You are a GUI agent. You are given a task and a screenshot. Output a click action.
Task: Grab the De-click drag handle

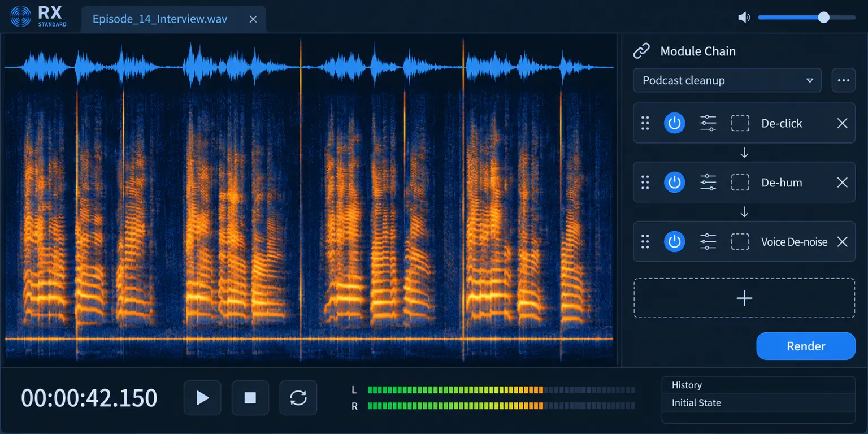[x=645, y=123]
